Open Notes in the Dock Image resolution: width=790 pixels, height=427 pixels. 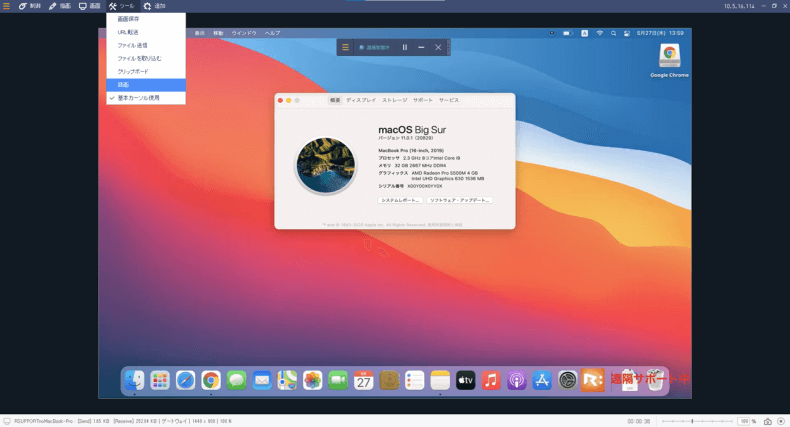click(440, 381)
